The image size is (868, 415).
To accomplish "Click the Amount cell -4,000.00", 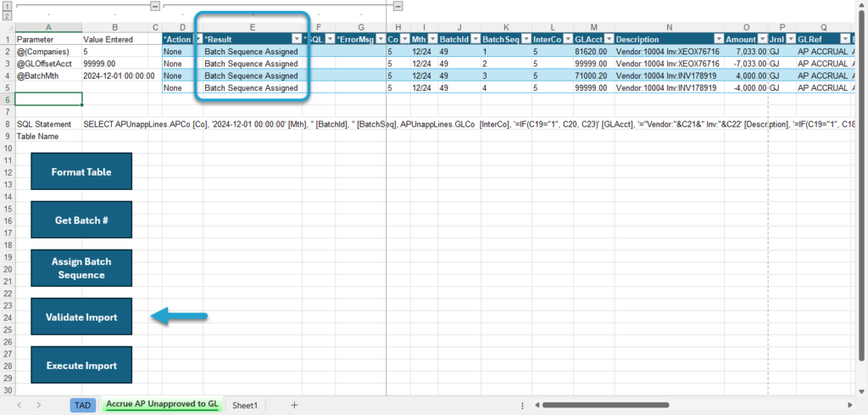I will pos(746,88).
